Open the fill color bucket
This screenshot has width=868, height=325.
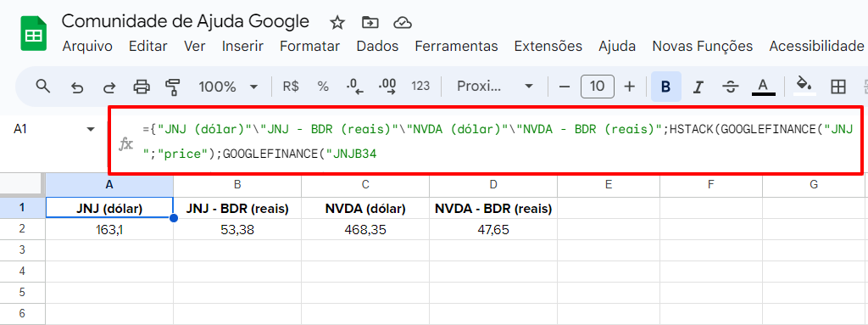click(804, 87)
